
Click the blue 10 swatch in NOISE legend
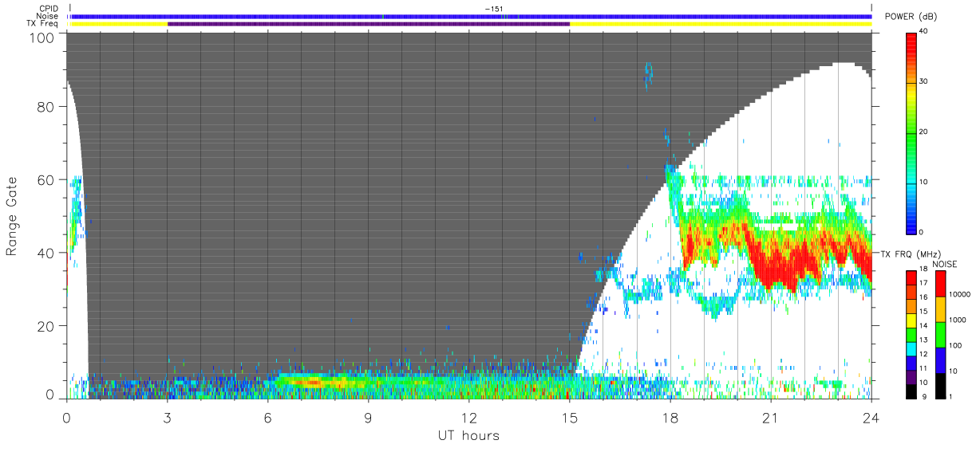point(941,360)
